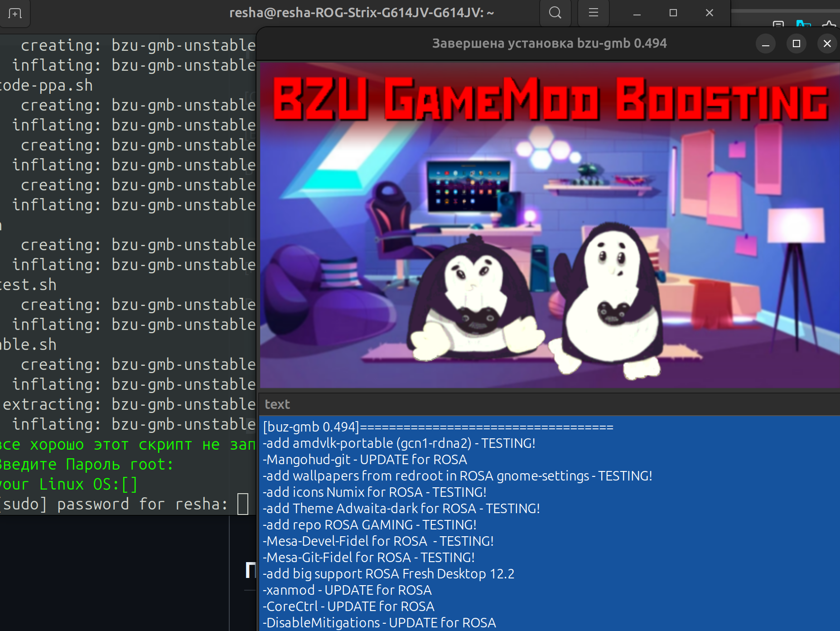Screen dimensions: 840x631
Task: Open new tab in terminal window
Action: (x=15, y=13)
